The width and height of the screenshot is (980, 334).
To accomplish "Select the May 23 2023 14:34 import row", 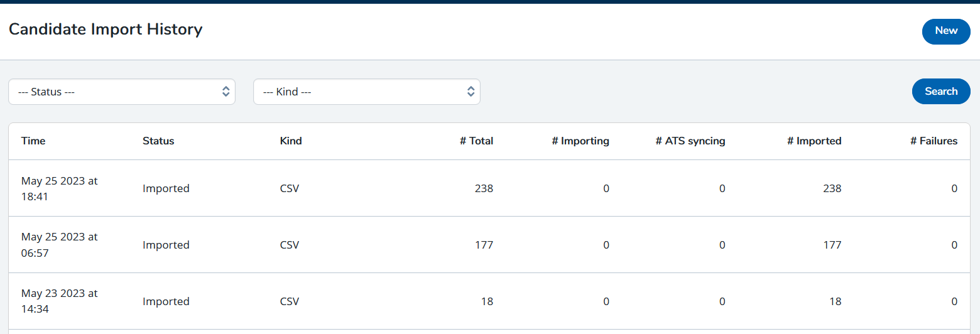I will click(489, 301).
